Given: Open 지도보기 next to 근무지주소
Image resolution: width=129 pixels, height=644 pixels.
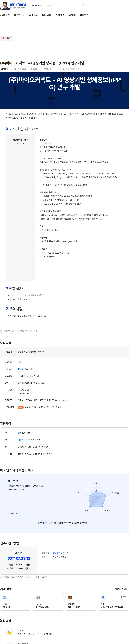Looking at the screenshot, I should point(62,400).
